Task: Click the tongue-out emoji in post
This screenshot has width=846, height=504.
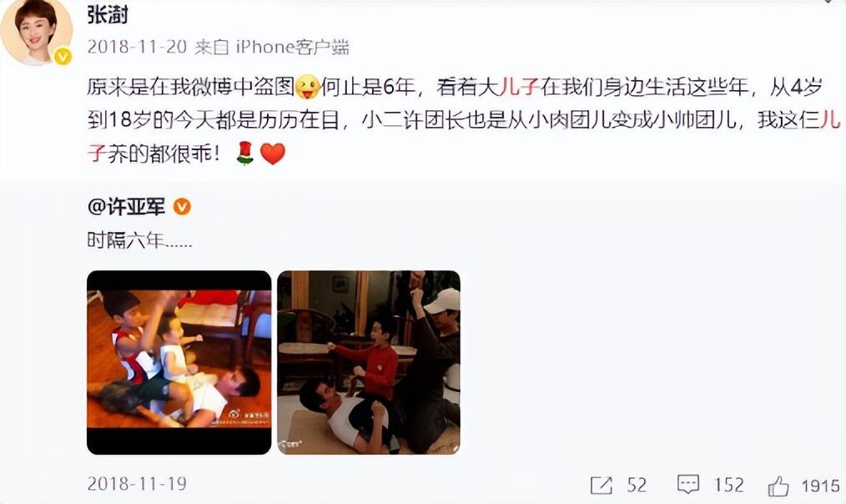Action: click(308, 86)
